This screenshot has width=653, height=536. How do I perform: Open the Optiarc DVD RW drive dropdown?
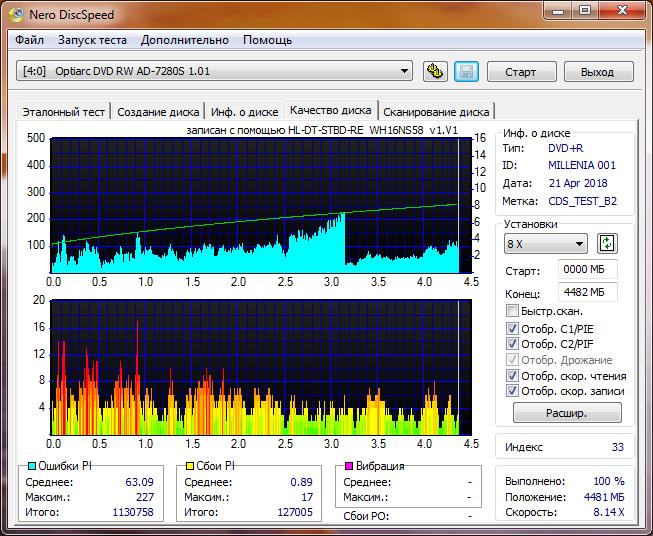pyautogui.click(x=404, y=71)
